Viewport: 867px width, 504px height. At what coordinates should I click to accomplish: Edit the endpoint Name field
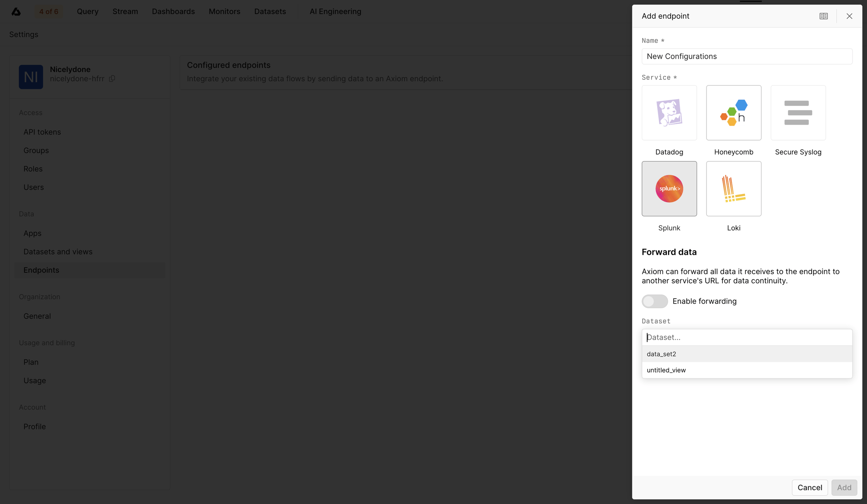(x=747, y=56)
